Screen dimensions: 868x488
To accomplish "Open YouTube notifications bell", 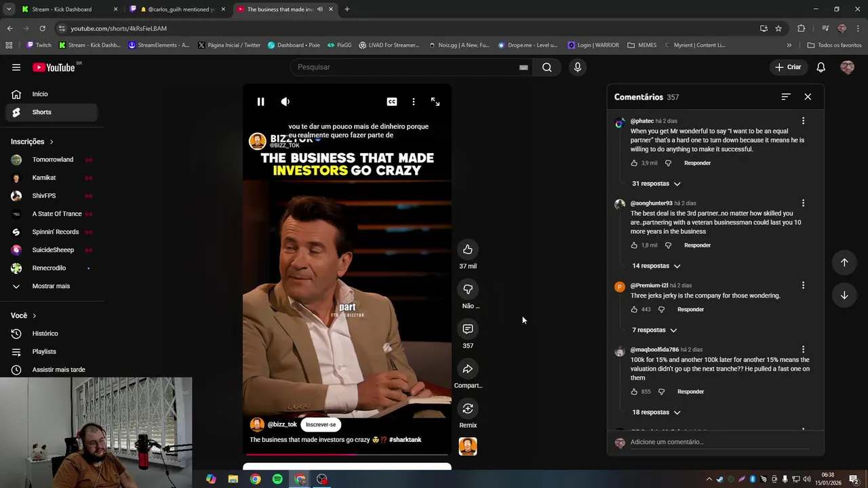I will pyautogui.click(x=821, y=67).
